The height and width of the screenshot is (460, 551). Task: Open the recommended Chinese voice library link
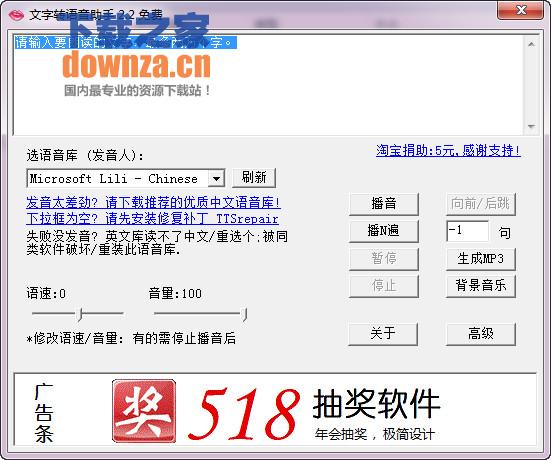153,202
